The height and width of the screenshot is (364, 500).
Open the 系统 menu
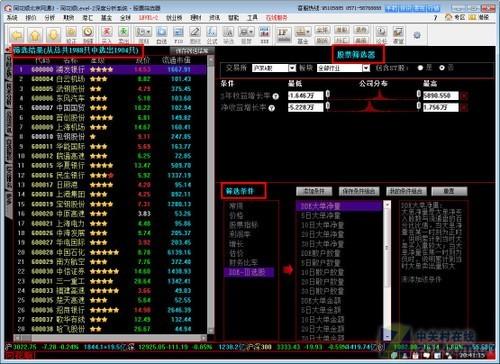pyautogui.click(x=12, y=17)
